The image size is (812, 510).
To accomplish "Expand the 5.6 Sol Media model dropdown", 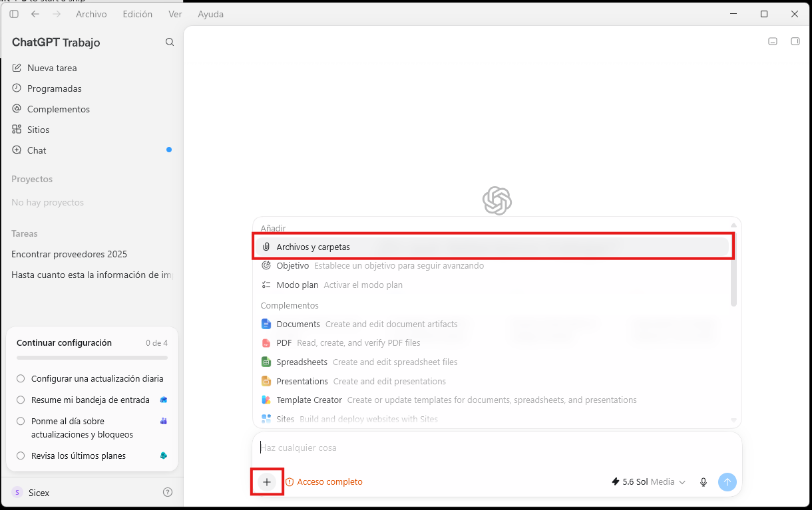I will pos(648,482).
